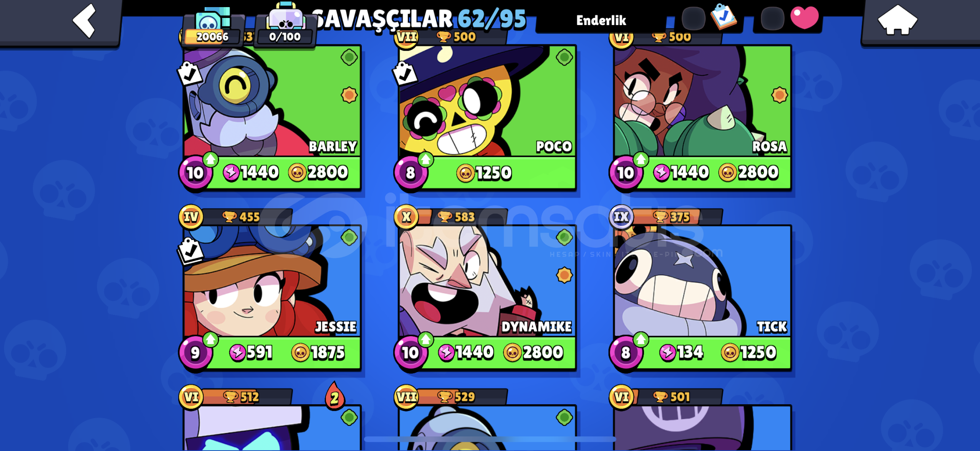Tap the red flame streak badge 2
980x451 pixels.
click(335, 396)
